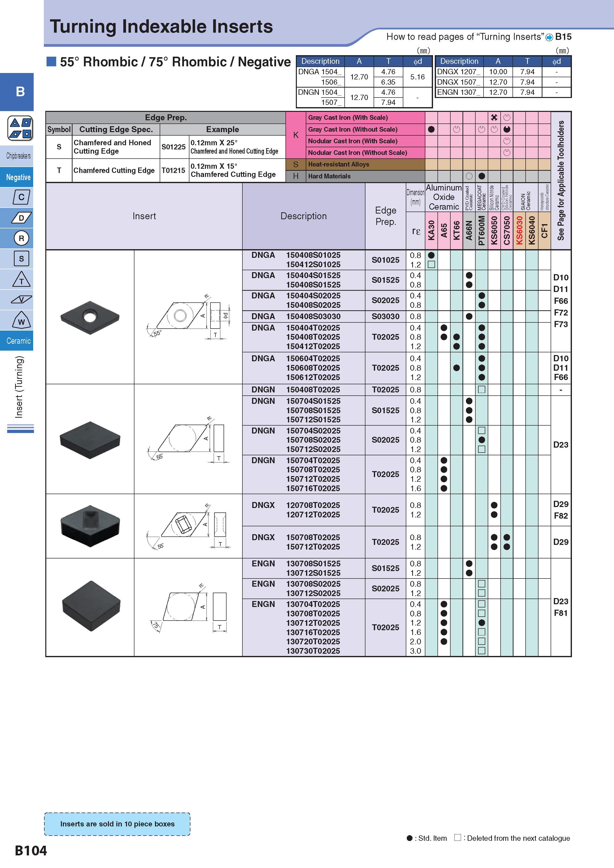Viewport: 614px width, 868px height.
Task: Click the S square insert icon
Action: (x=21, y=259)
